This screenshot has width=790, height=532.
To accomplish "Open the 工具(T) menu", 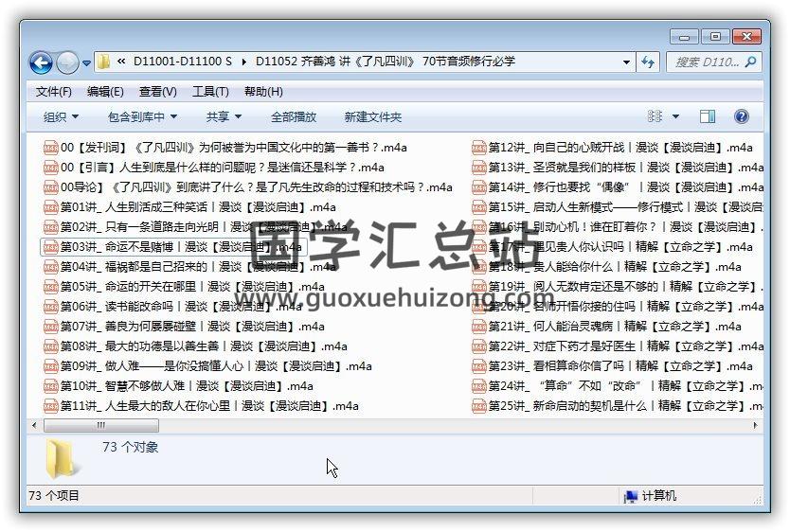I will 210,92.
